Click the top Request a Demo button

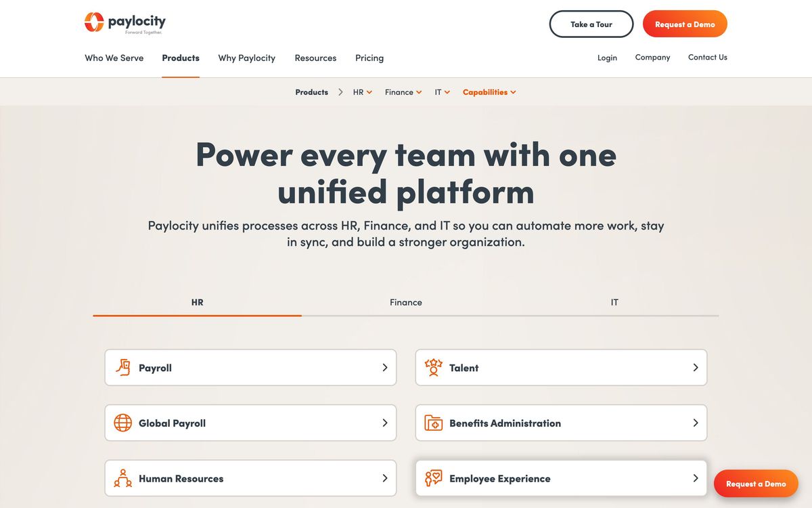point(685,24)
